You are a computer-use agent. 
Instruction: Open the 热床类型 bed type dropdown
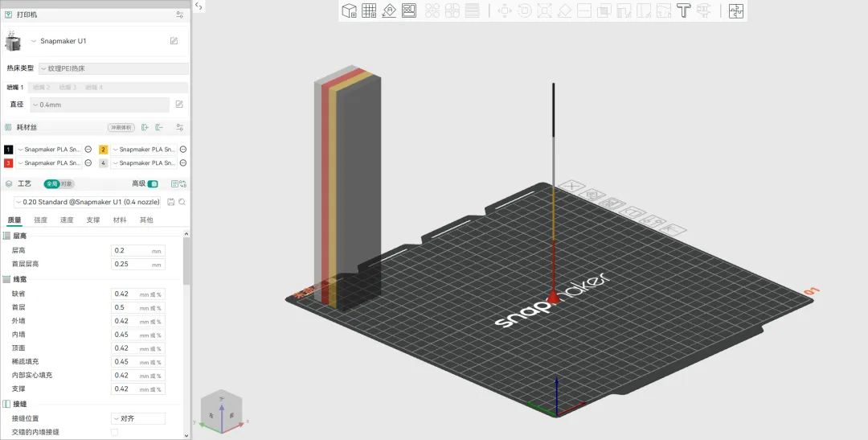click(113, 68)
